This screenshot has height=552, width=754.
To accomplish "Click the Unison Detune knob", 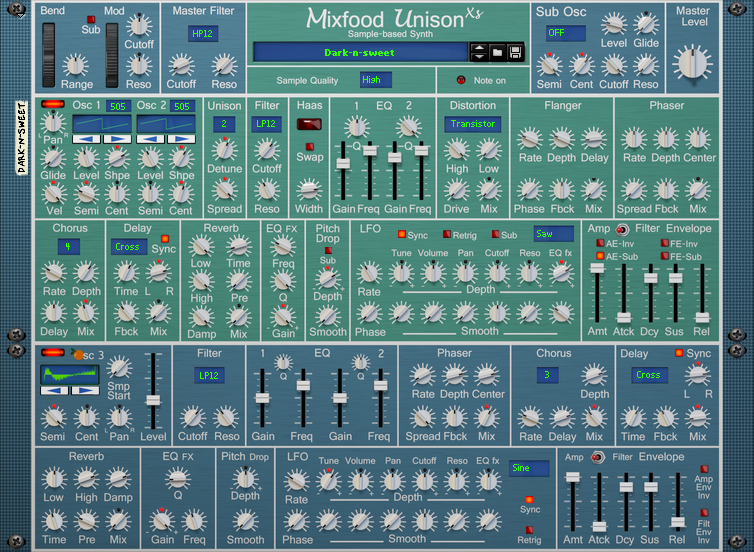I will coord(225,150).
